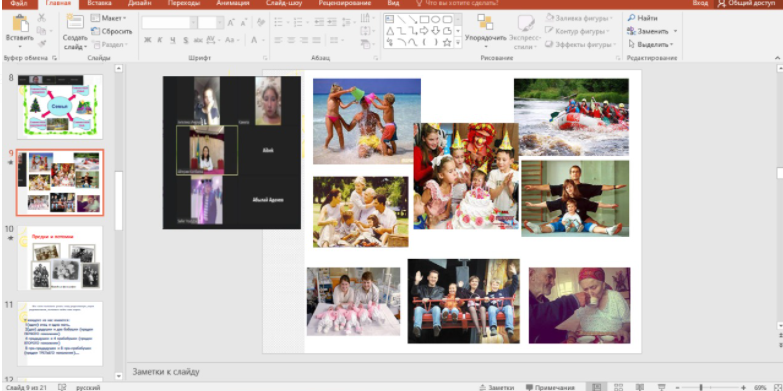Screen dimensions: 783x391
Task: Select the oval shape in shapes gallery
Action: 435,19
